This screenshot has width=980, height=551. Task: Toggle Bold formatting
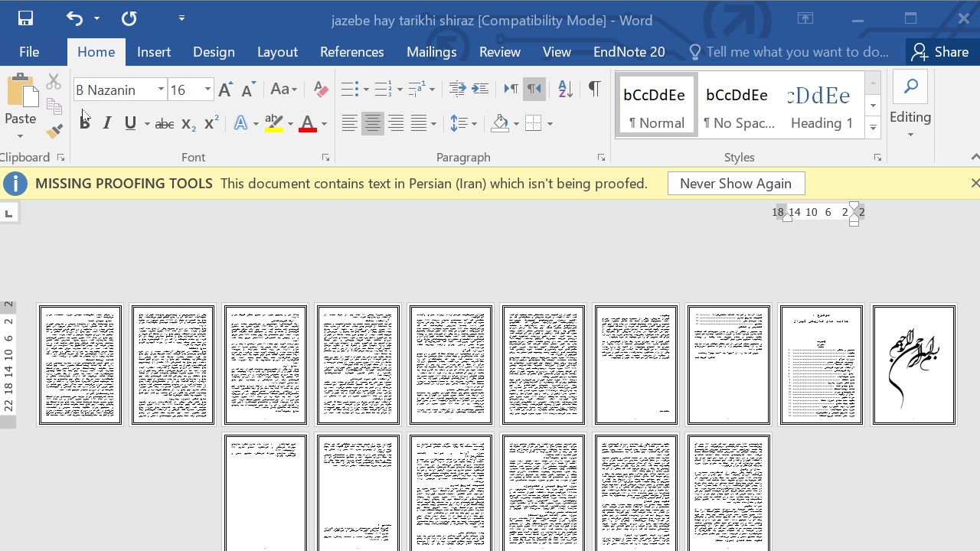pos(85,123)
